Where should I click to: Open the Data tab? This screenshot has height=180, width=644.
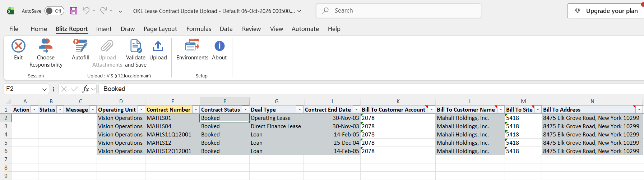coord(226,29)
